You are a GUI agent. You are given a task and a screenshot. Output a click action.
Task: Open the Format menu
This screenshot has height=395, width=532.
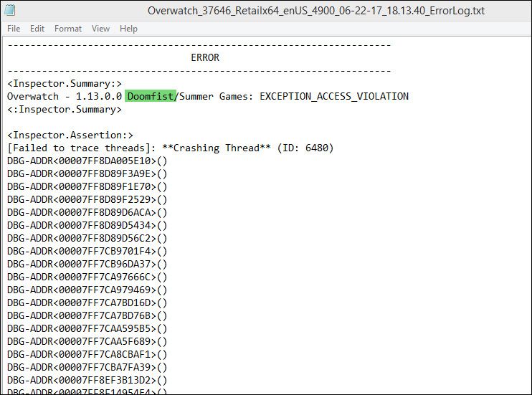[x=68, y=29]
